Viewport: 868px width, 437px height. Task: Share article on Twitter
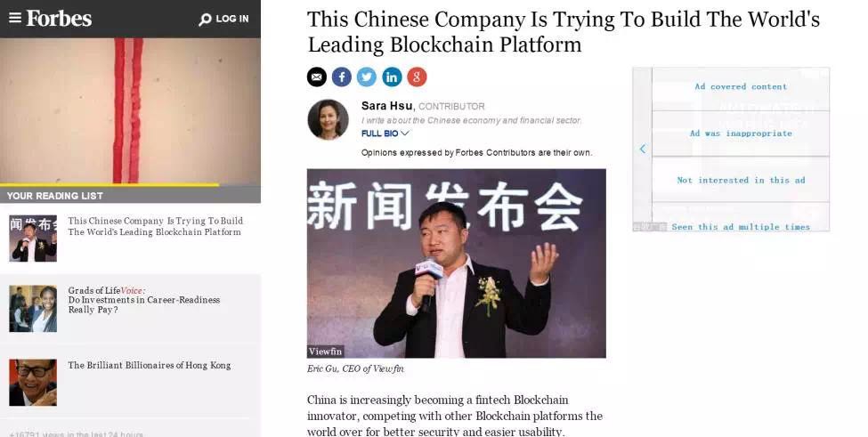coord(367,77)
